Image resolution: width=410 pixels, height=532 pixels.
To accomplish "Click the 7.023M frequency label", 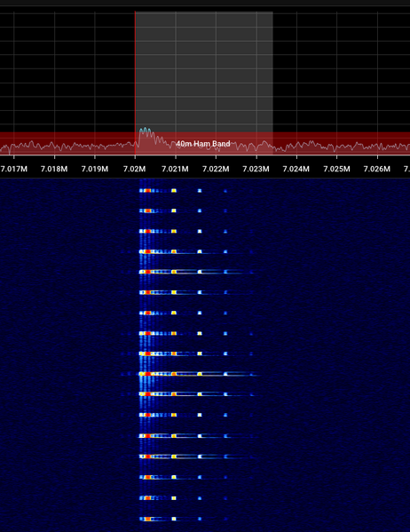I will 256,169.
